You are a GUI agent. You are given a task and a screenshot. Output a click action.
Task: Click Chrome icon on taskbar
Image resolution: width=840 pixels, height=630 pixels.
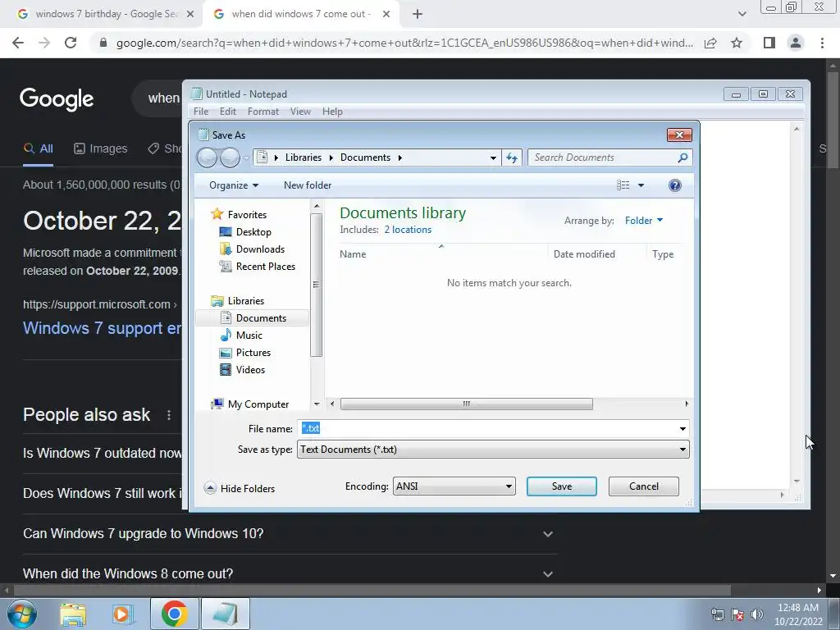click(x=174, y=614)
